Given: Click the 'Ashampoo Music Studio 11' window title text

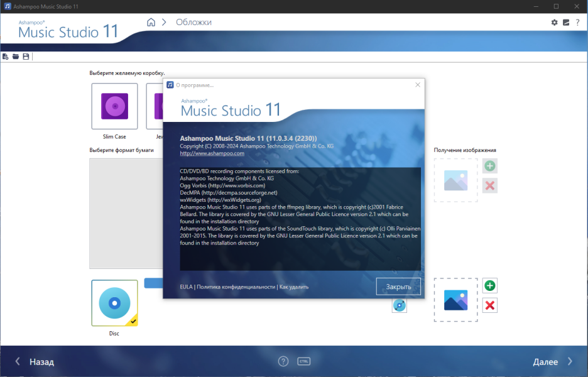Looking at the screenshot, I should point(46,7).
